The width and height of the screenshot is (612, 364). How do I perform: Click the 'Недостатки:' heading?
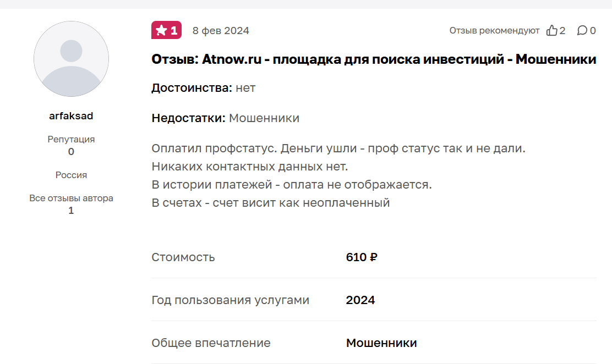(x=188, y=118)
